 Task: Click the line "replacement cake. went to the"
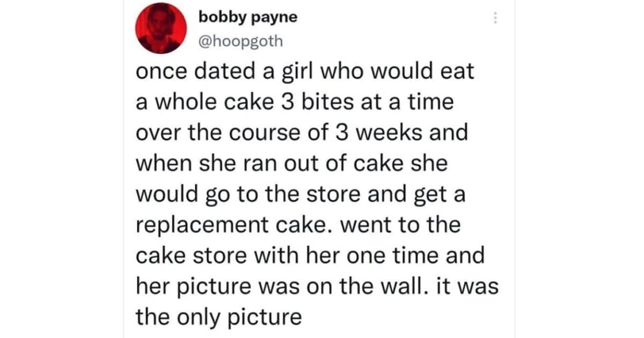(297, 224)
